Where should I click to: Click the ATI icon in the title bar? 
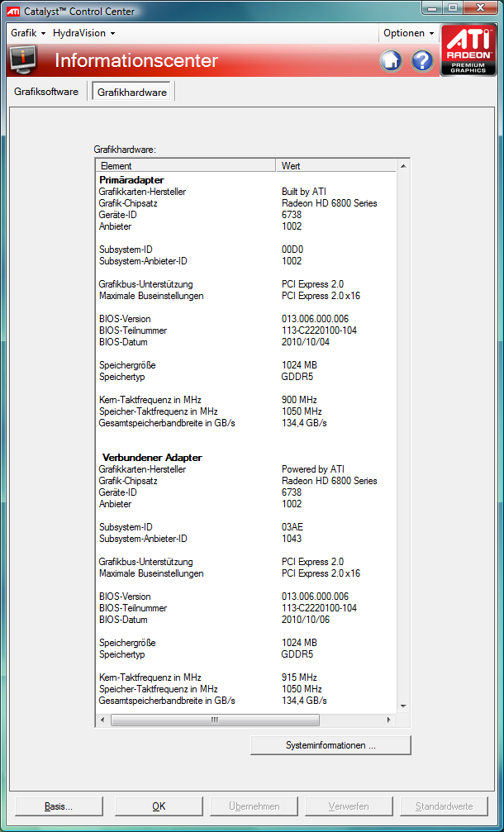tap(12, 11)
